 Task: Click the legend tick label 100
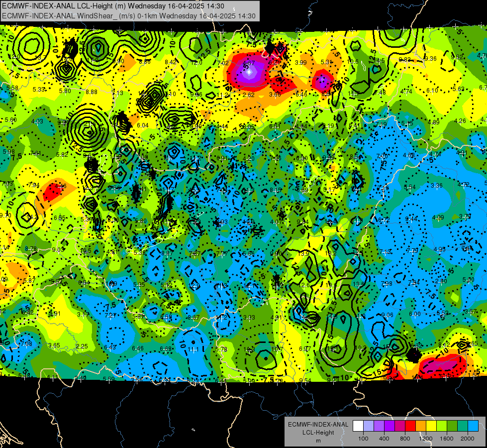363,439
